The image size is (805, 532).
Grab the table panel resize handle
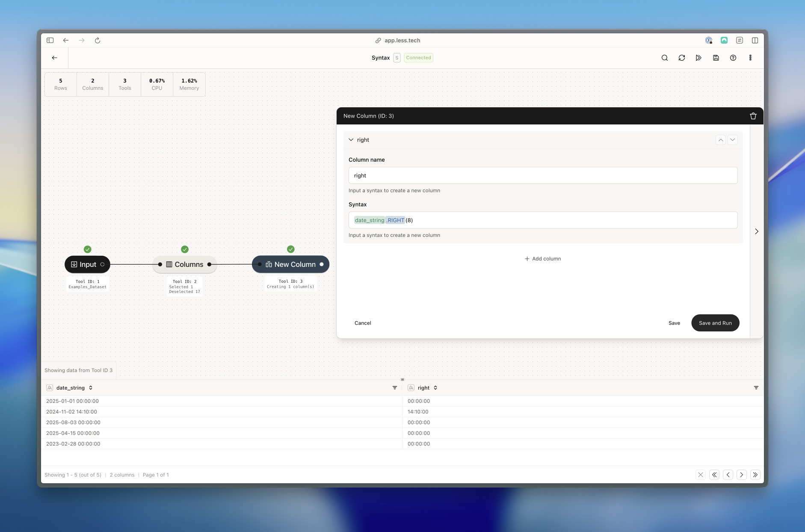(x=402, y=379)
